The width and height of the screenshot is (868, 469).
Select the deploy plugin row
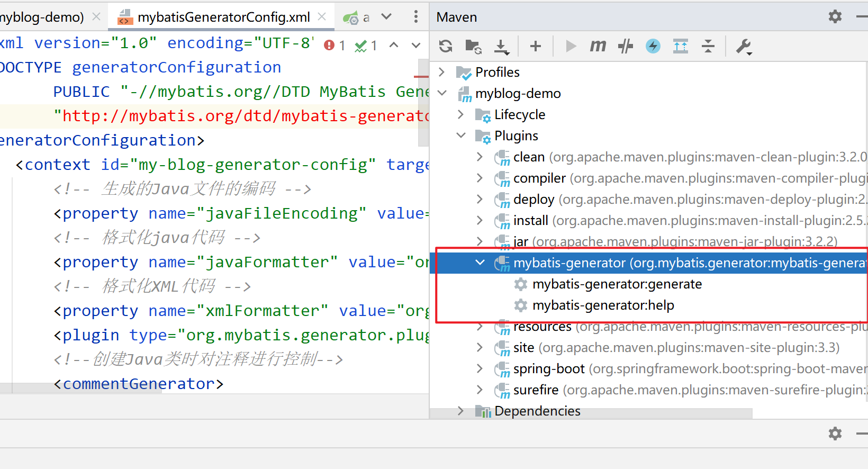649,200
